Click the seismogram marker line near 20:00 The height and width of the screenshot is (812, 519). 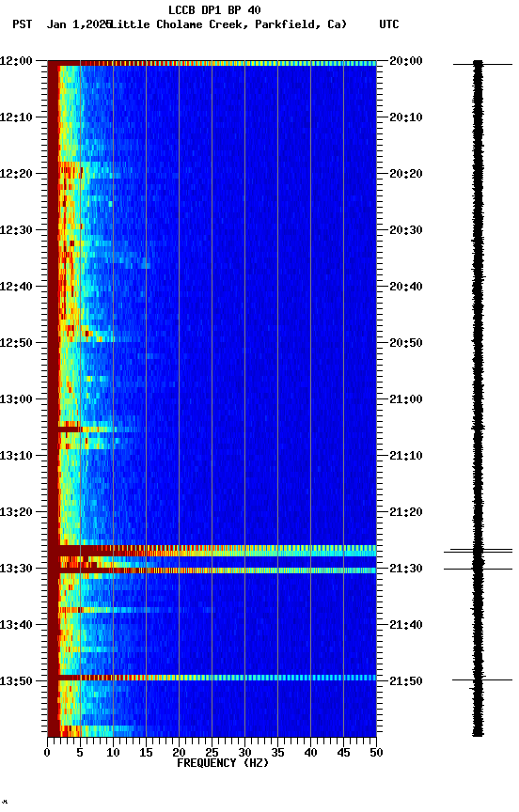(x=482, y=64)
